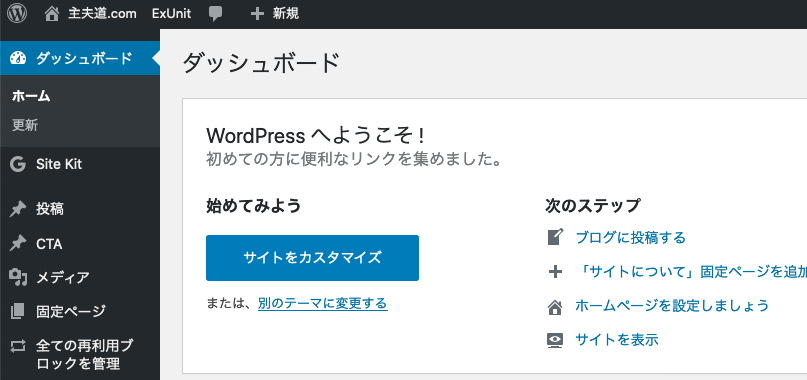
Task: Click the pages icon beside 固定ページ
Action: [x=17, y=311]
